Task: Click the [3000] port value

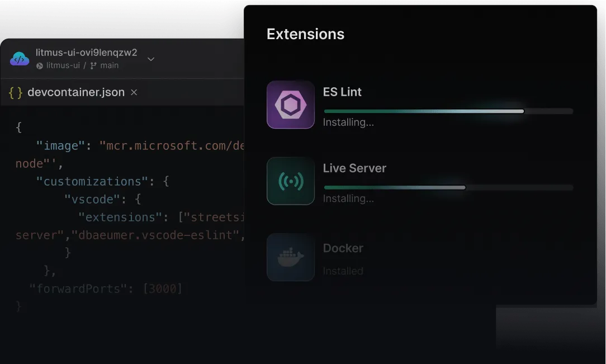Action: 162,289
